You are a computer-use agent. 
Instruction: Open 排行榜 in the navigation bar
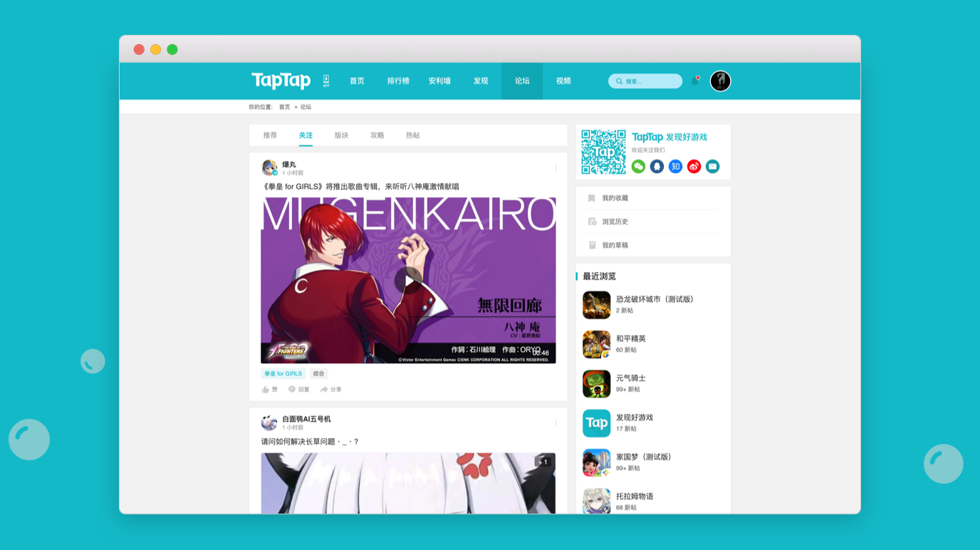pos(398,81)
